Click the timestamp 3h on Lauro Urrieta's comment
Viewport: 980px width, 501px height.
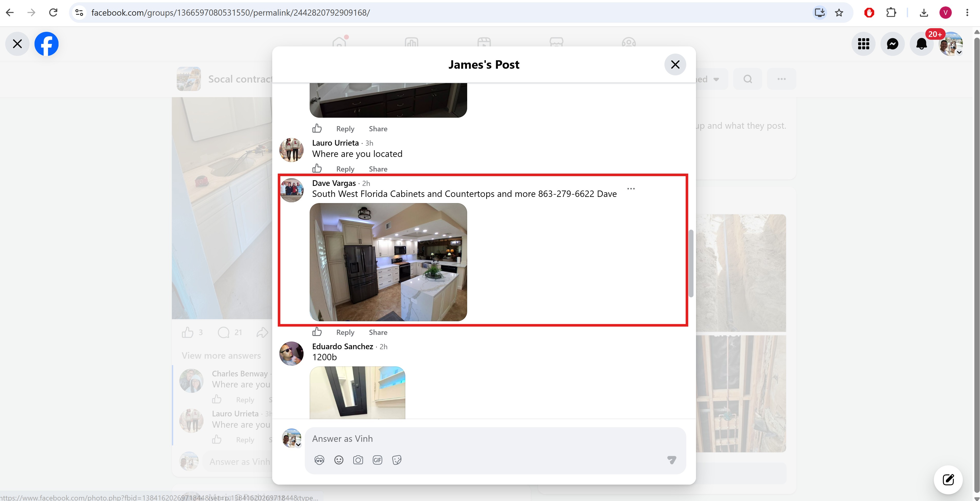pyautogui.click(x=369, y=143)
